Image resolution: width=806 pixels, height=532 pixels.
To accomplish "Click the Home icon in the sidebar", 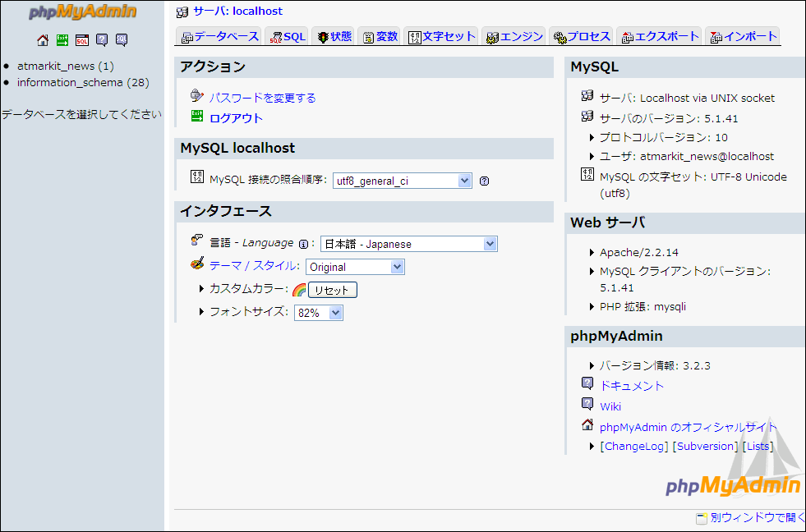I will point(43,40).
